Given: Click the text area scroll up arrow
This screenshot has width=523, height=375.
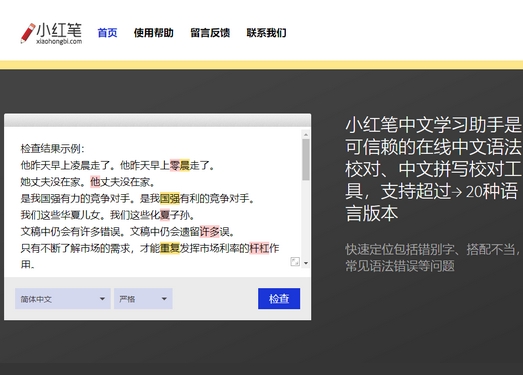Looking at the screenshot, I should coord(306,134).
